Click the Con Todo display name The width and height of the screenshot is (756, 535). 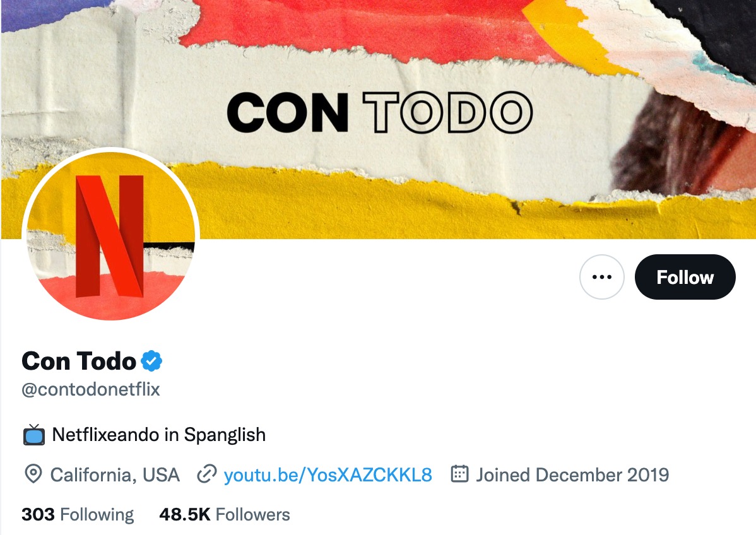79,361
